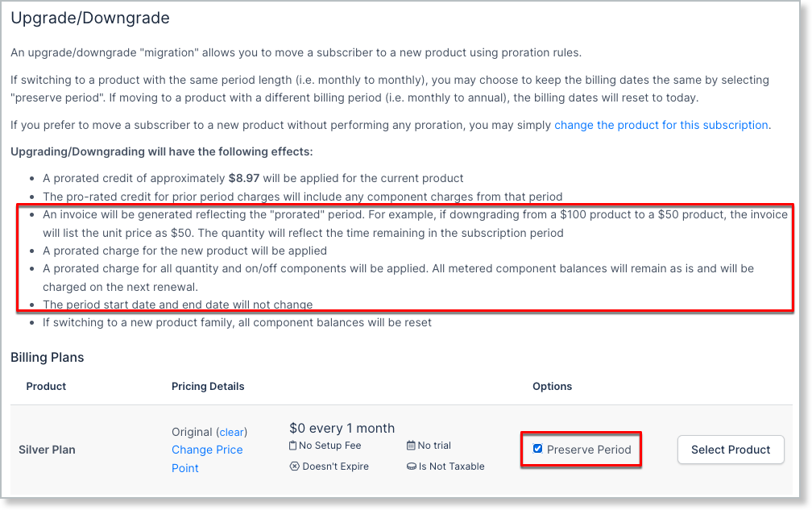The width and height of the screenshot is (812, 510).
Task: Click the Preserve Period label text
Action: 589,450
